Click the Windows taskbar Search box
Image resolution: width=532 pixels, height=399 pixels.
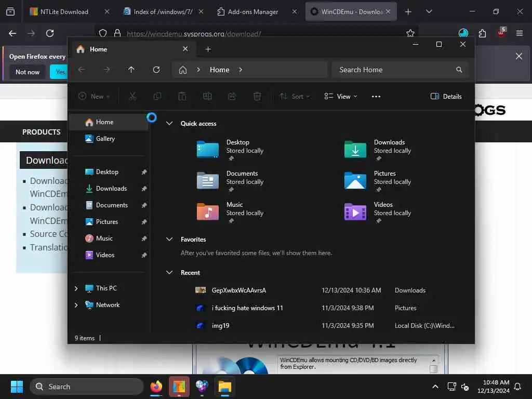click(87, 387)
